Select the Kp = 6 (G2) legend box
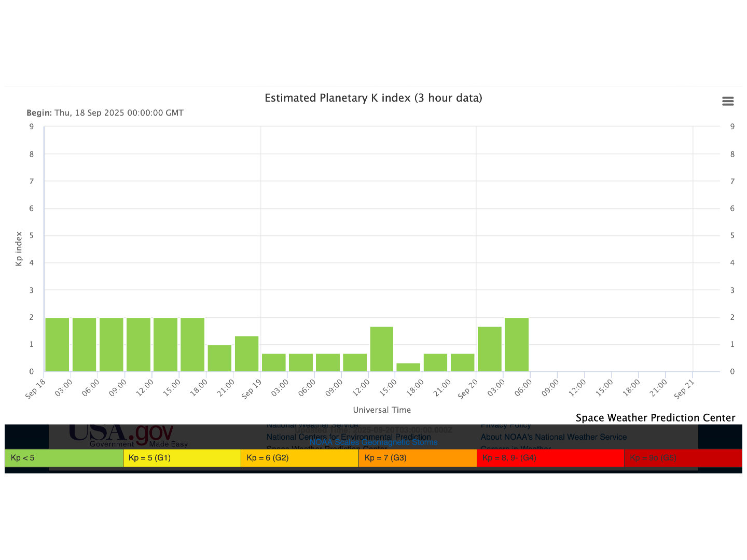This screenshot has height=560, width=747. pyautogui.click(x=299, y=458)
